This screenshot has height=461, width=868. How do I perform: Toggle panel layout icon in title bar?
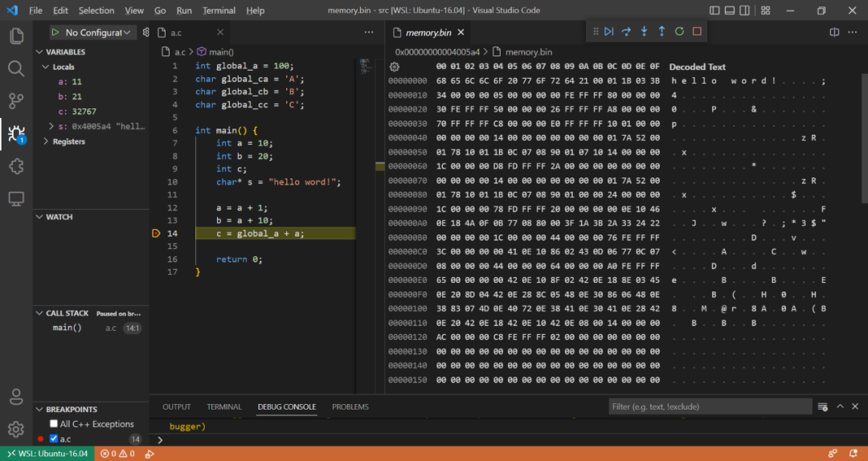coord(730,10)
